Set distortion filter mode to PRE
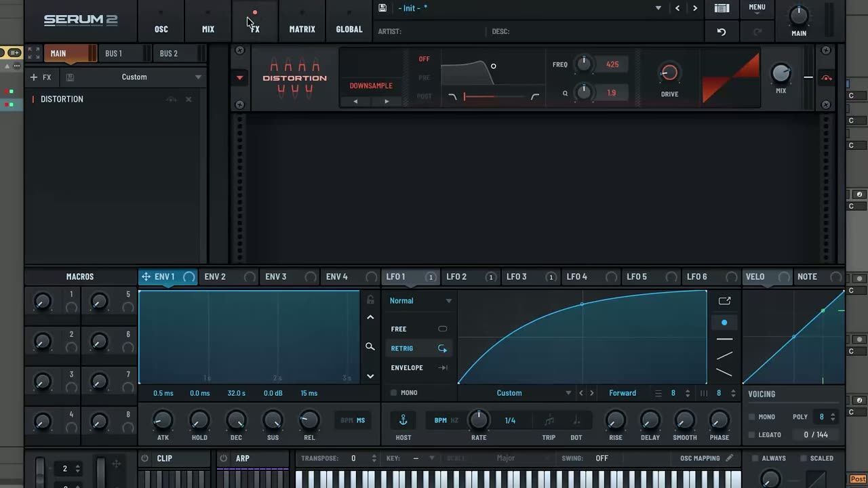The width and height of the screenshot is (868, 488). coord(424,78)
